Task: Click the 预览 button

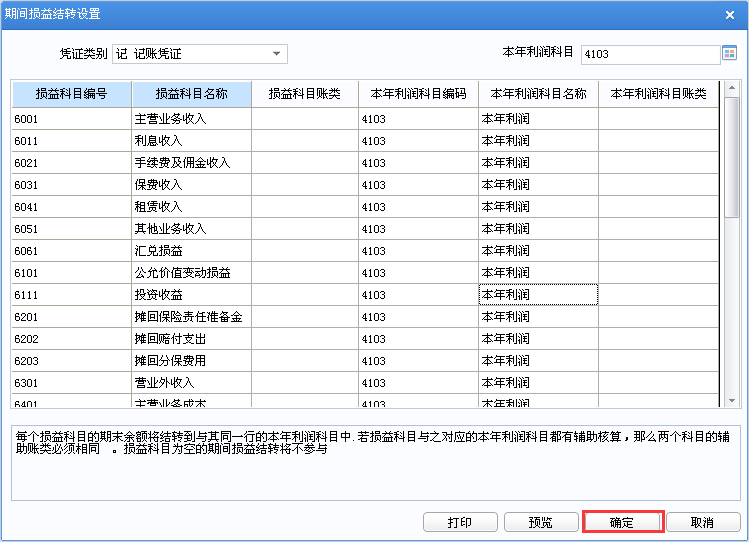Action: (541, 522)
